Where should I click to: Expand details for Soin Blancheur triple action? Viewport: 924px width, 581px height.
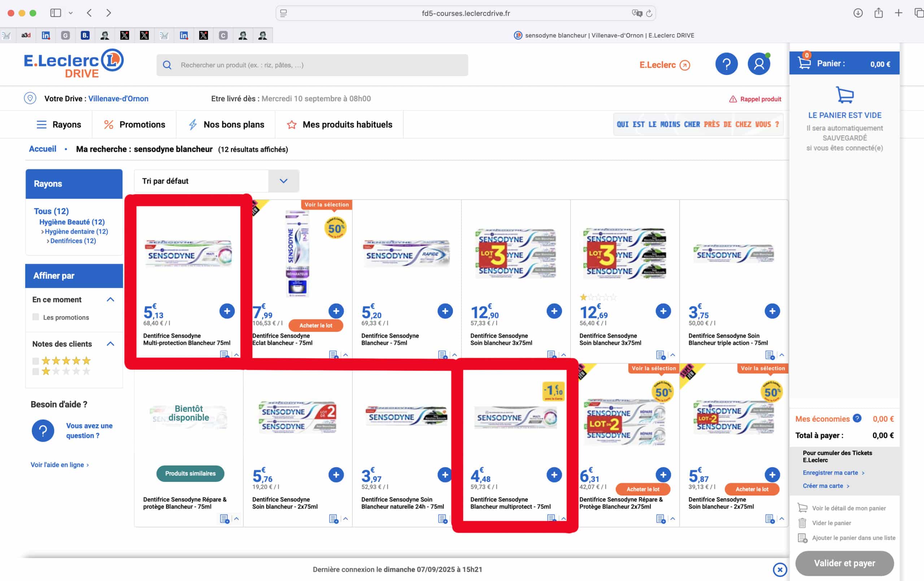(782, 355)
